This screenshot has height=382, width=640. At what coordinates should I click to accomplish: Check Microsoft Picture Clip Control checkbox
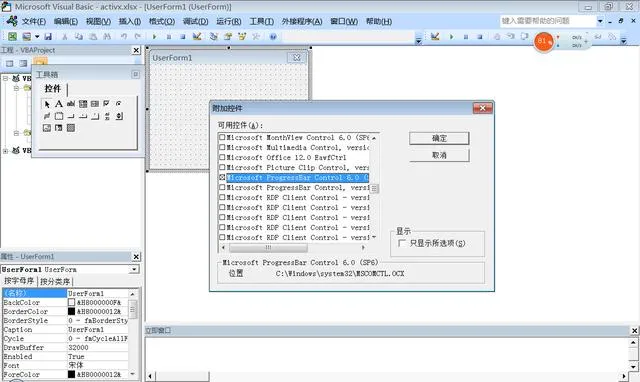click(222, 167)
